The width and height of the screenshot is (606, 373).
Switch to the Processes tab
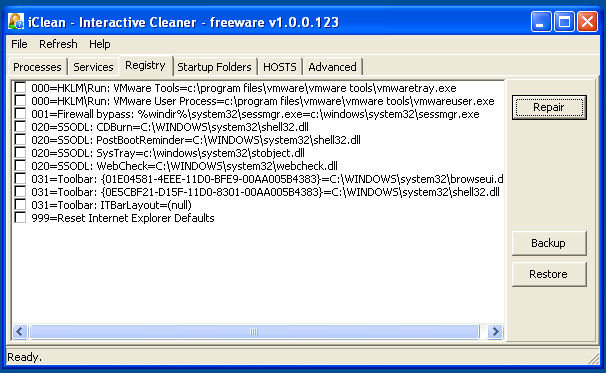(x=37, y=67)
